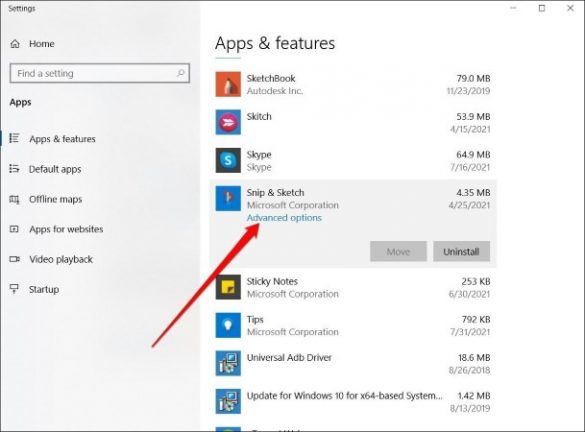Open Apps for websites page
585x432 pixels.
pyautogui.click(x=66, y=229)
